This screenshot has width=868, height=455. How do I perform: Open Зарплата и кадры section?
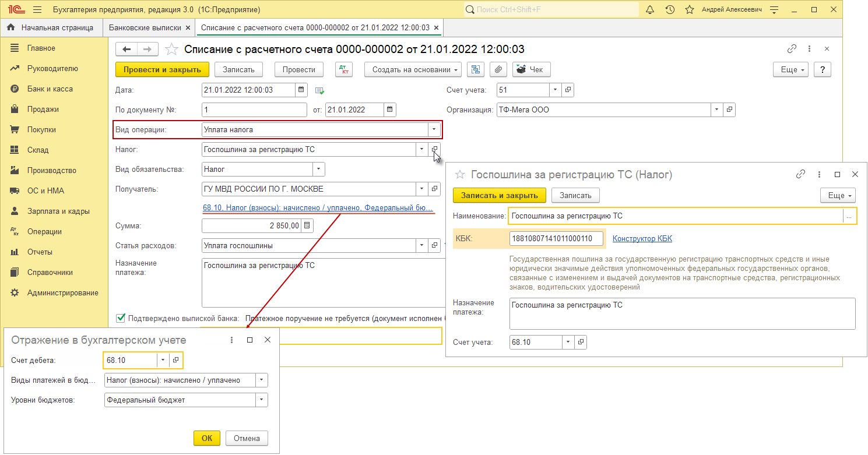point(58,211)
